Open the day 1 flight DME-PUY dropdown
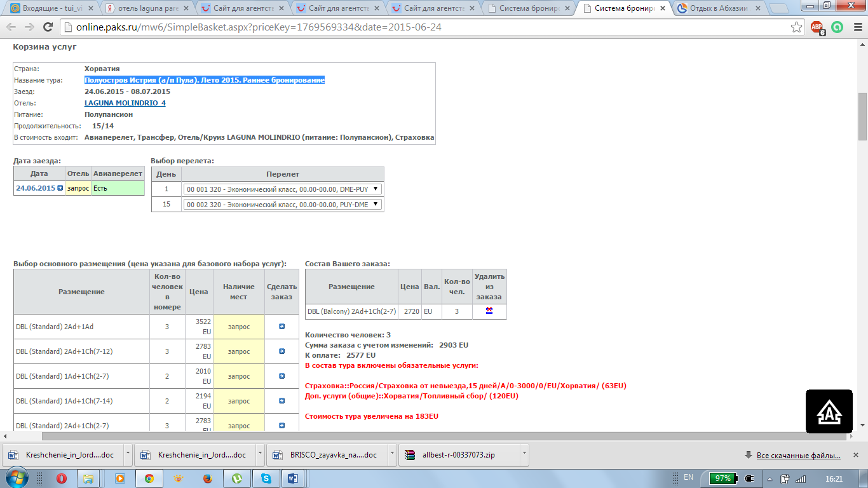This screenshot has height=488, width=868. click(283, 189)
